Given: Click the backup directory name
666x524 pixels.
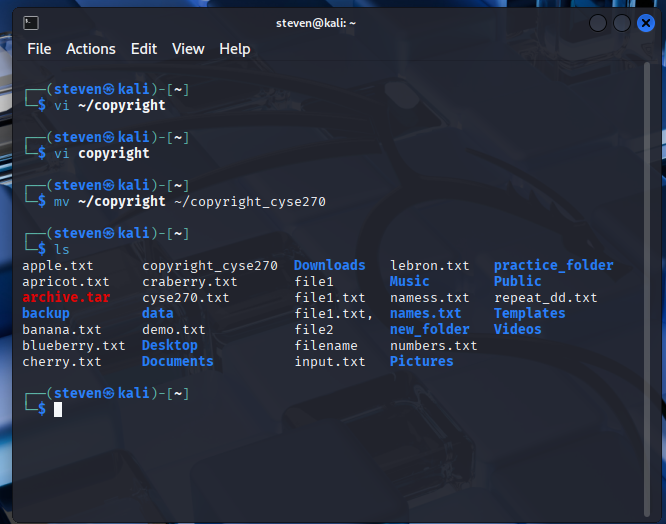Looking at the screenshot, I should tap(46, 313).
